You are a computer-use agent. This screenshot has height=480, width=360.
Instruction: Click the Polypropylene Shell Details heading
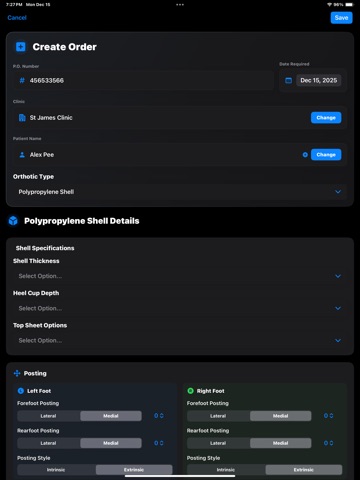coord(82,221)
